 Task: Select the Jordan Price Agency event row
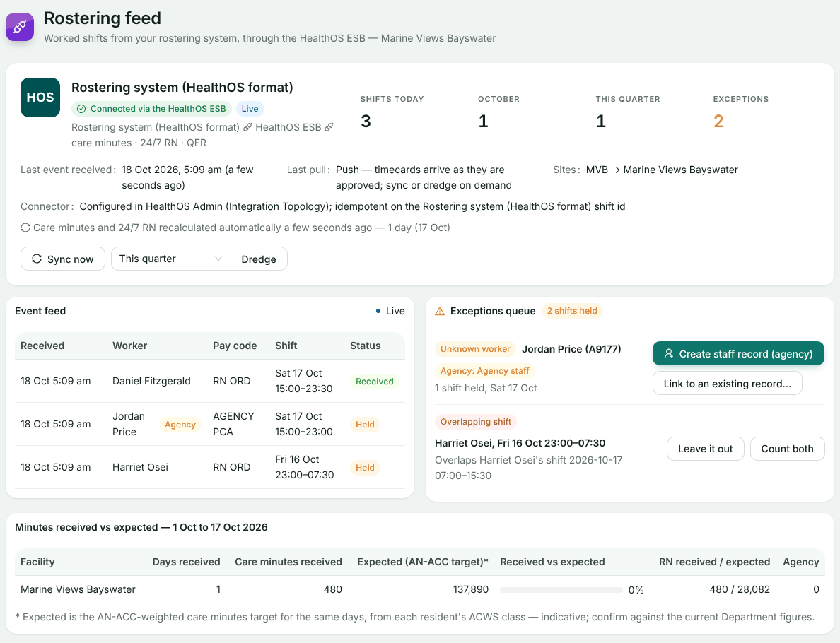tap(210, 424)
